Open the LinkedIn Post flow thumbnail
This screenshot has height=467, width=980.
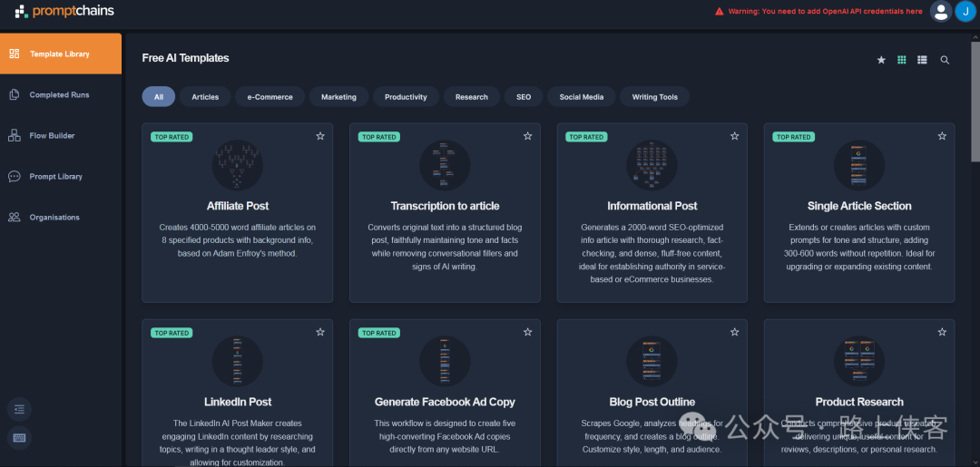pos(238,362)
